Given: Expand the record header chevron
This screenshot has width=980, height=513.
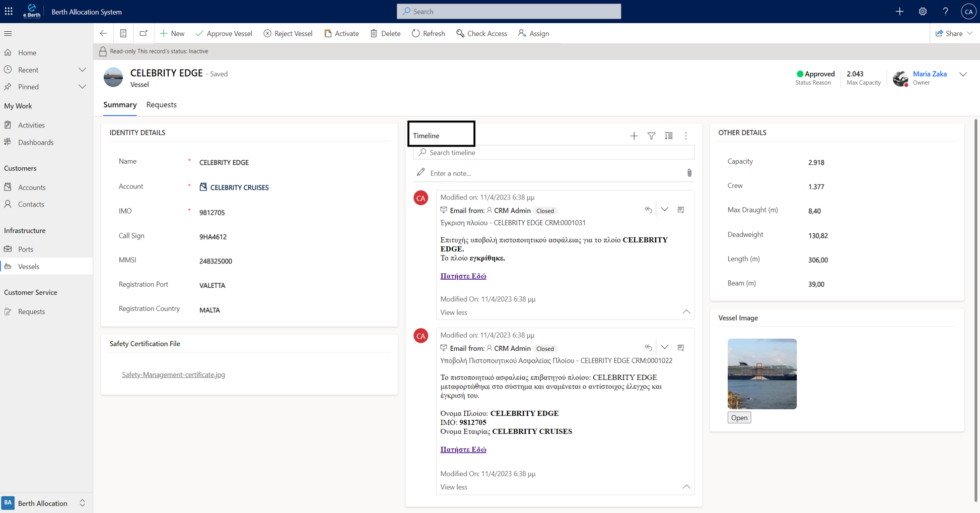Looking at the screenshot, I should click(963, 74).
